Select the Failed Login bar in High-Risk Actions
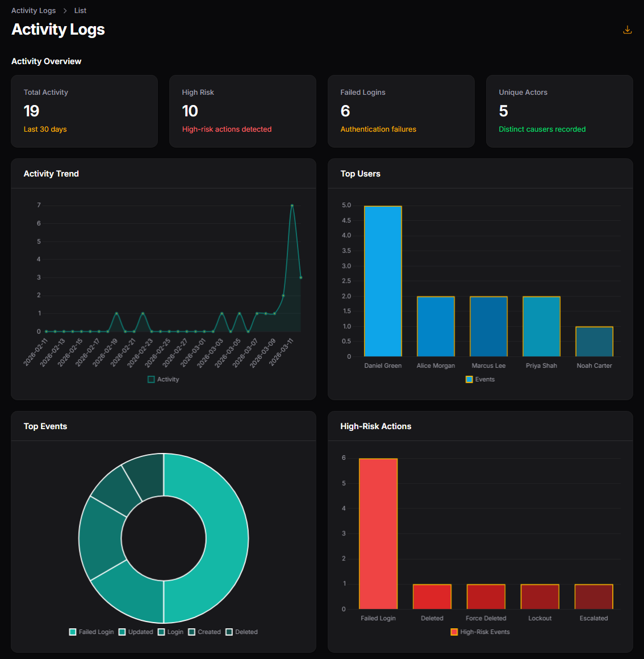This screenshot has height=659, width=644. pos(378,532)
